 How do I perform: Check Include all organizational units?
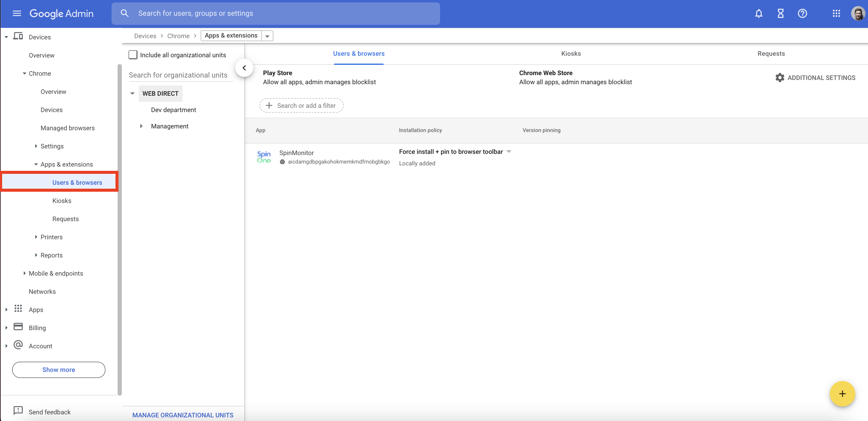133,55
